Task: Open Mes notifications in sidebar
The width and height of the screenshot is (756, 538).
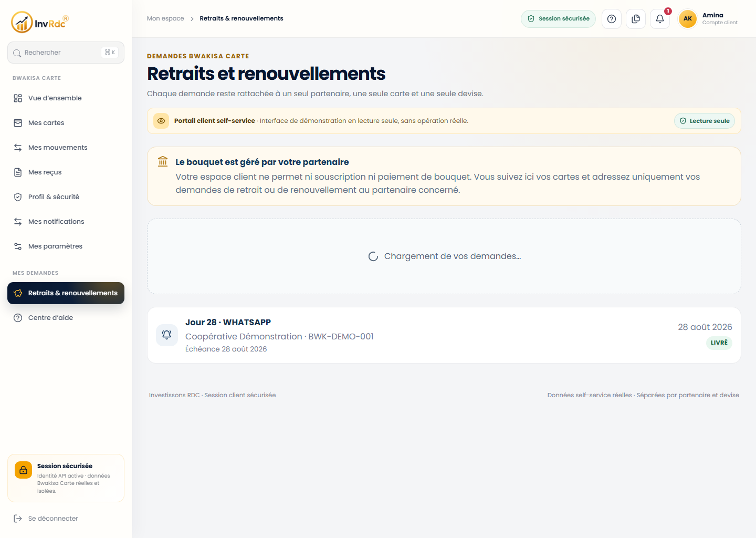Action: [66, 222]
